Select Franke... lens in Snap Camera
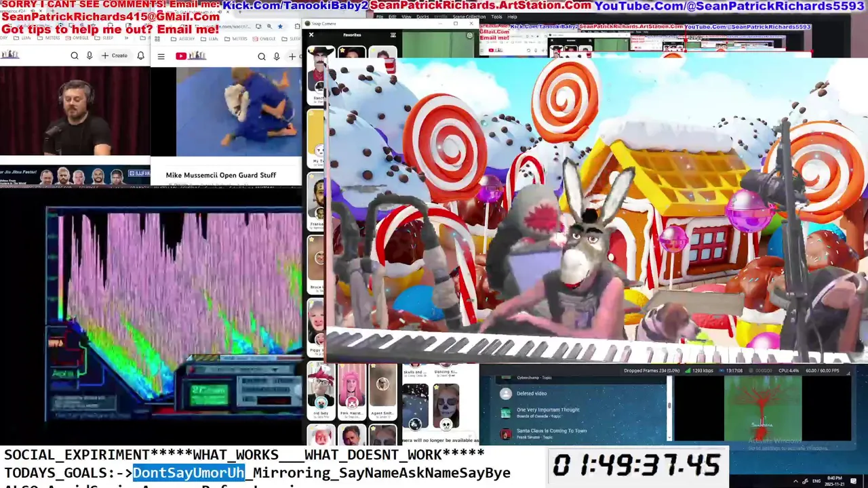The height and width of the screenshot is (488, 868). coord(316,201)
